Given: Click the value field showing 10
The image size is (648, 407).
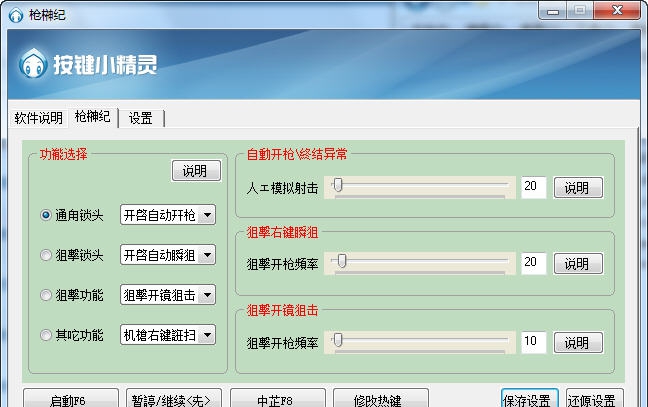Looking at the screenshot, I should 534,342.
